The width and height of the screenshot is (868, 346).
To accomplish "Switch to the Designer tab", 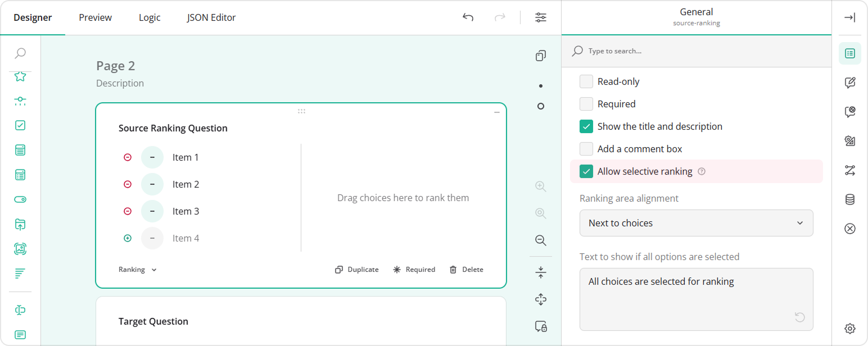I will click(x=33, y=17).
